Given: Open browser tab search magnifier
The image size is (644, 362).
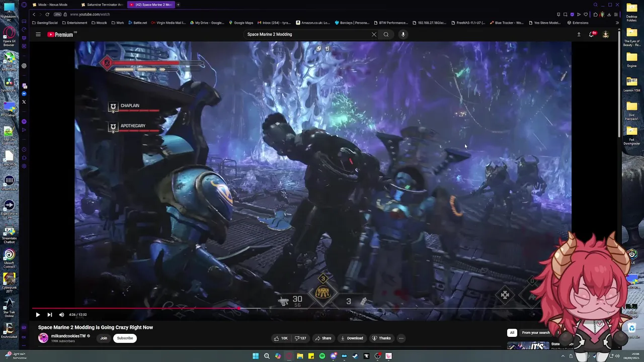Looking at the screenshot, I should pos(595,5).
